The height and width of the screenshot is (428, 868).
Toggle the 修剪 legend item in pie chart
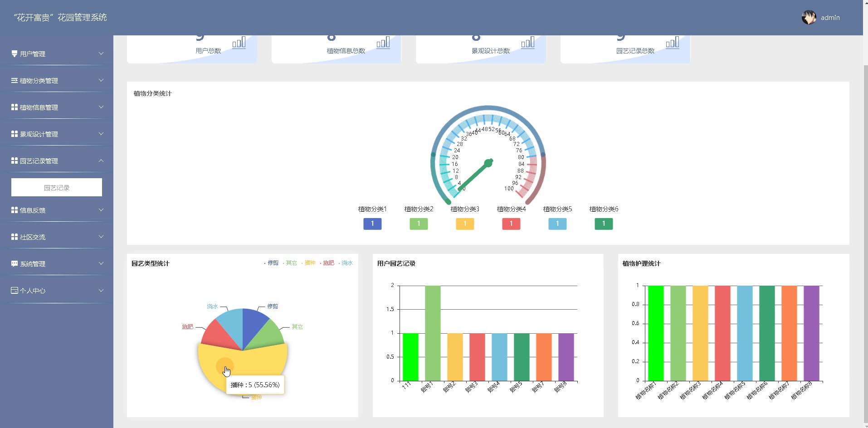pos(271,263)
